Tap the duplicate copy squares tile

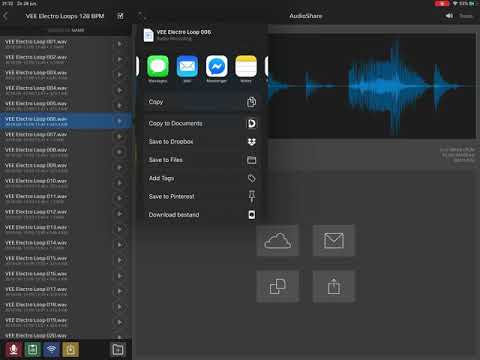coord(277,286)
